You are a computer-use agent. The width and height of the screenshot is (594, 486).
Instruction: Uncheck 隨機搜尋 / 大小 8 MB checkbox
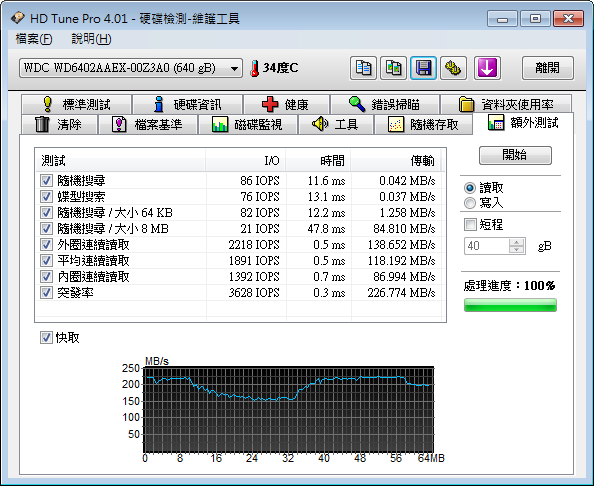46,228
